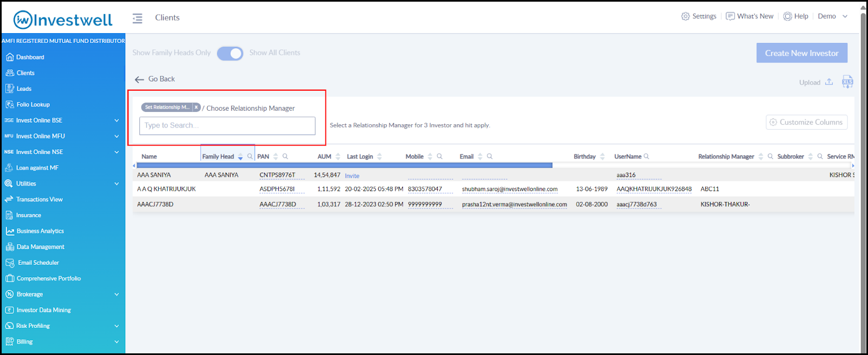
Task: Expand the Billing menu
Action: point(116,341)
